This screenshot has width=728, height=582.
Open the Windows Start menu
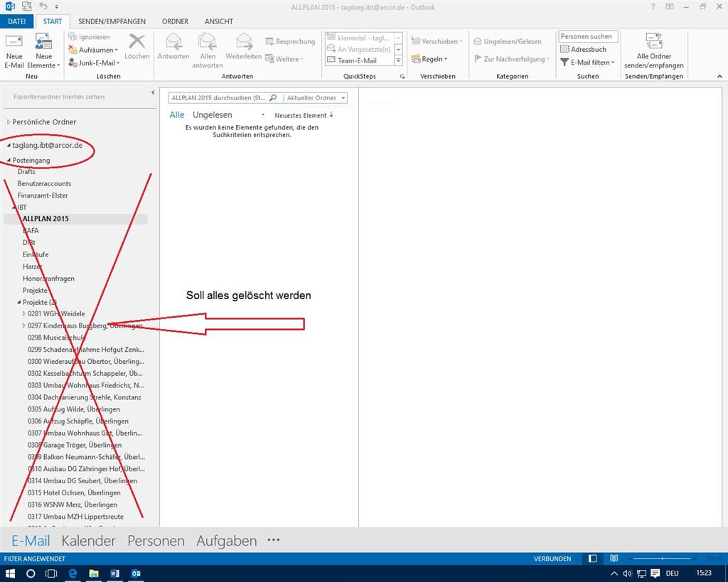click(x=10, y=573)
